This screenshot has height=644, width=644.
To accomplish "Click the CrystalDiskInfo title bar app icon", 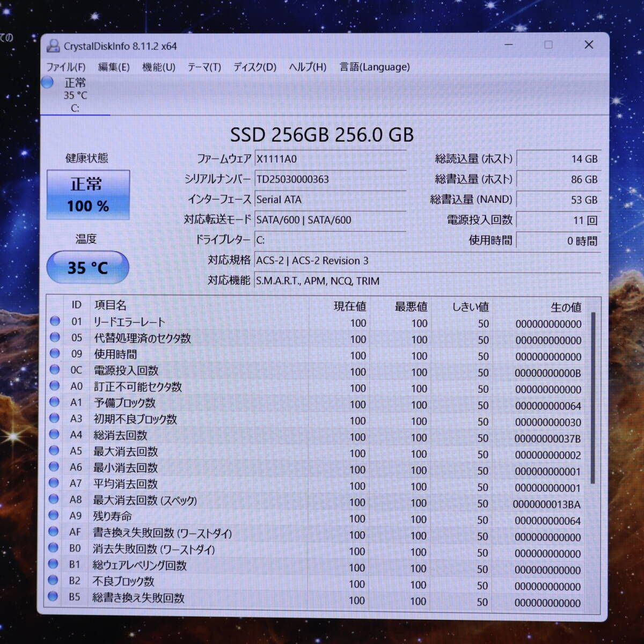I will tap(53, 46).
